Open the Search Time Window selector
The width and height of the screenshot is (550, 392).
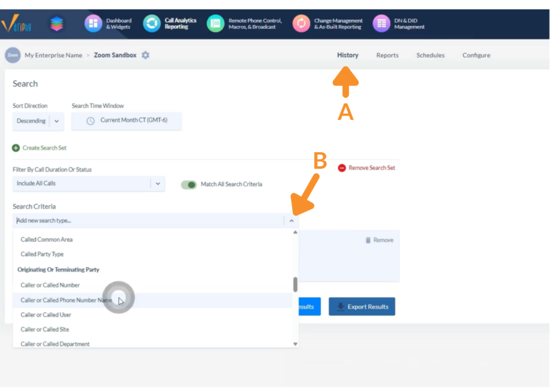tap(126, 120)
